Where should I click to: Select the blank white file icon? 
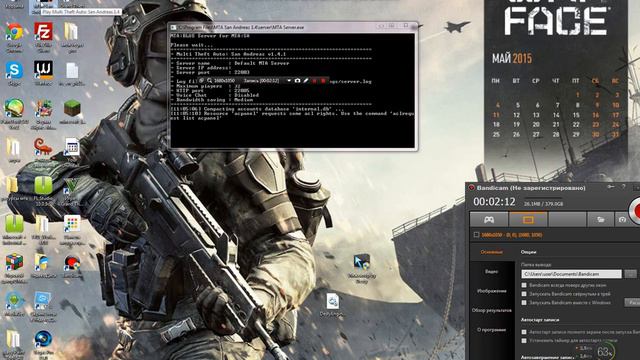(72, 71)
